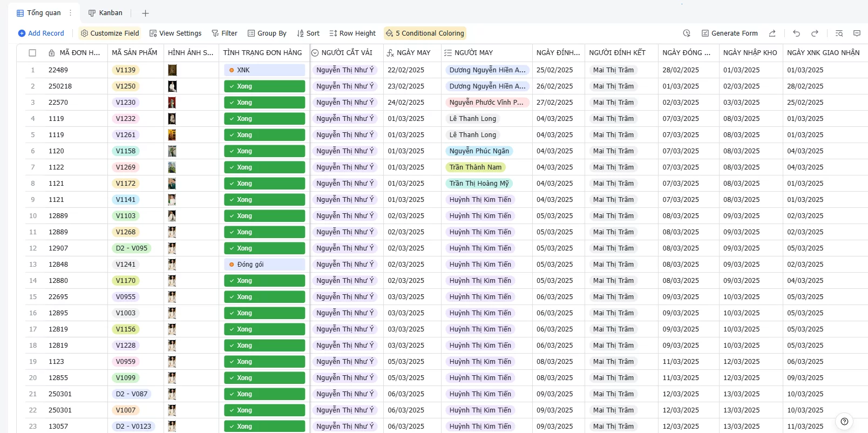Open Xong status dropdown for order 22570
Screen dimensions: 868x433
[265, 103]
